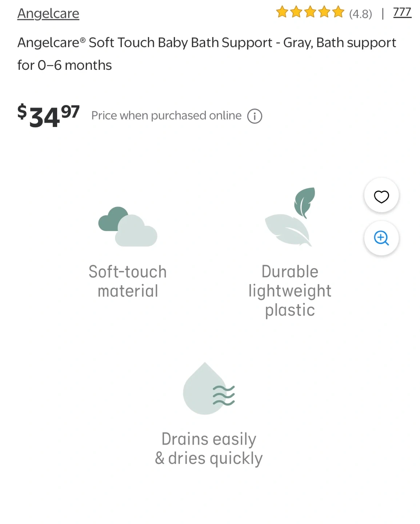Click the "Durable lightweight plastic" label
This screenshot has height=524, width=420.
pos(290,291)
